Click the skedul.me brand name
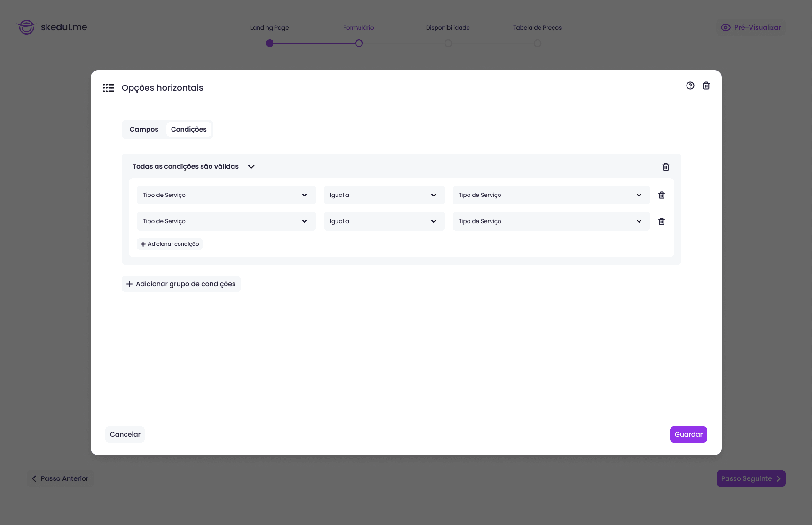Screen dimensions: 812x525 [x=64, y=27]
